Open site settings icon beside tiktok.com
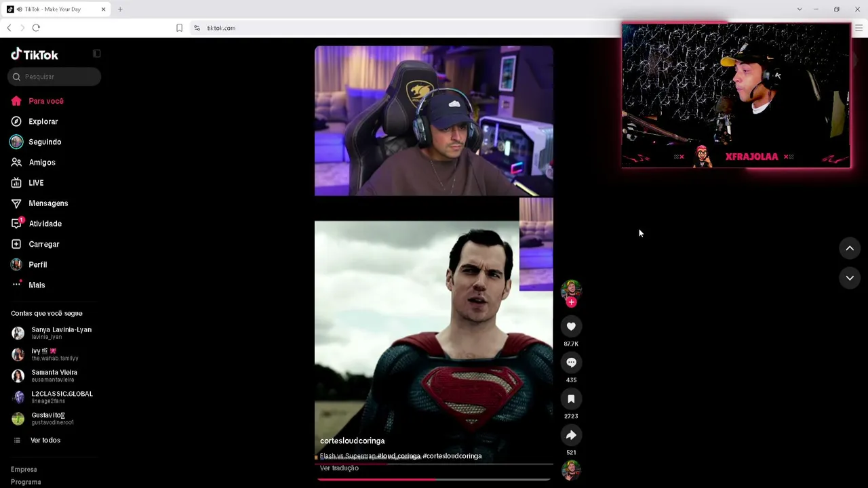Viewport: 868px width, 488px height. pos(197,28)
